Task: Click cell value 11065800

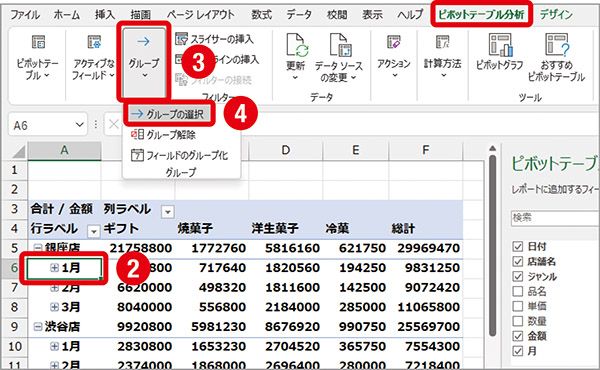Action: [429, 307]
